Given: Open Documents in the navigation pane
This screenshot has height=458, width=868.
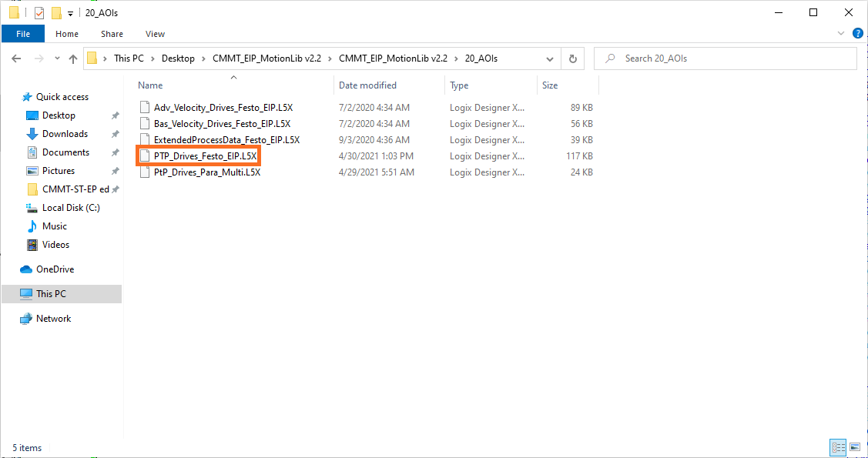Looking at the screenshot, I should pyautogui.click(x=66, y=152).
